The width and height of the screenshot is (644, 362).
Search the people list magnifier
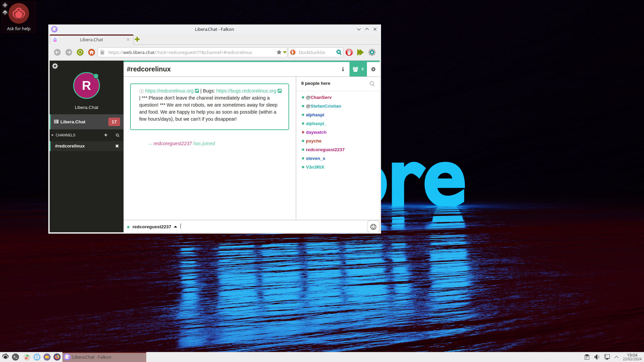372,84
